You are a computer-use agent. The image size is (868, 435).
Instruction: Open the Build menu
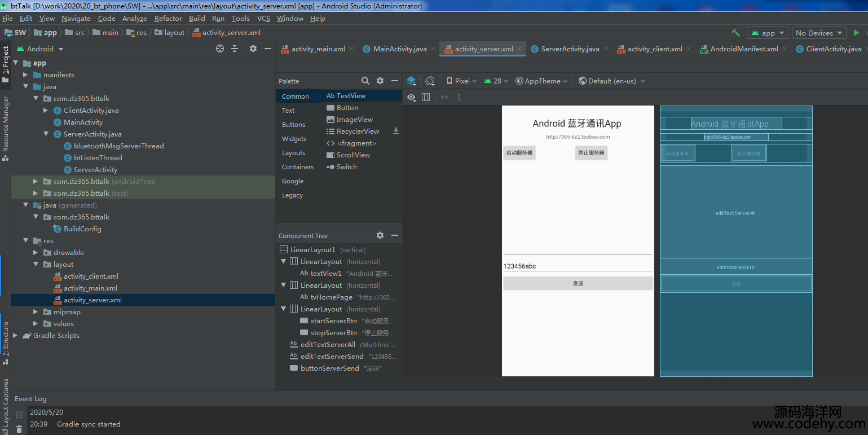click(197, 18)
